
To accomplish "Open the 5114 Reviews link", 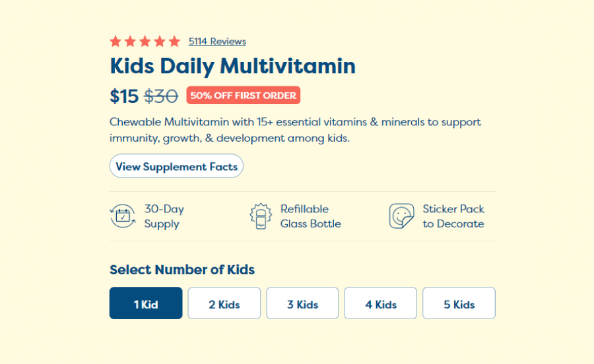I will (x=217, y=42).
